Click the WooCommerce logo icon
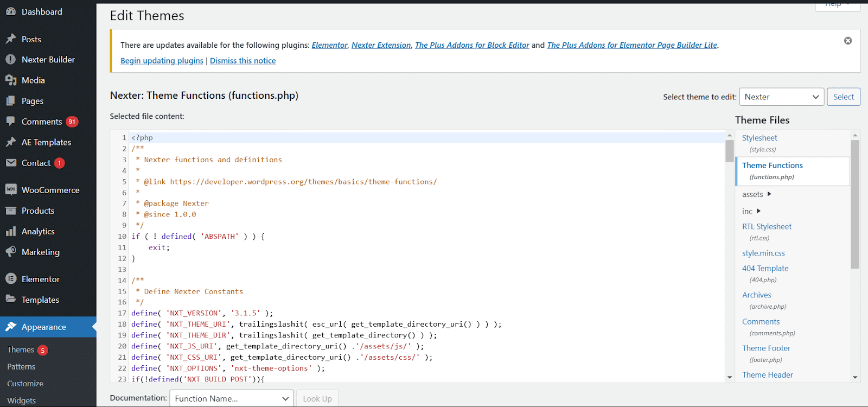Viewport: 868px width, 407px height. (x=11, y=189)
